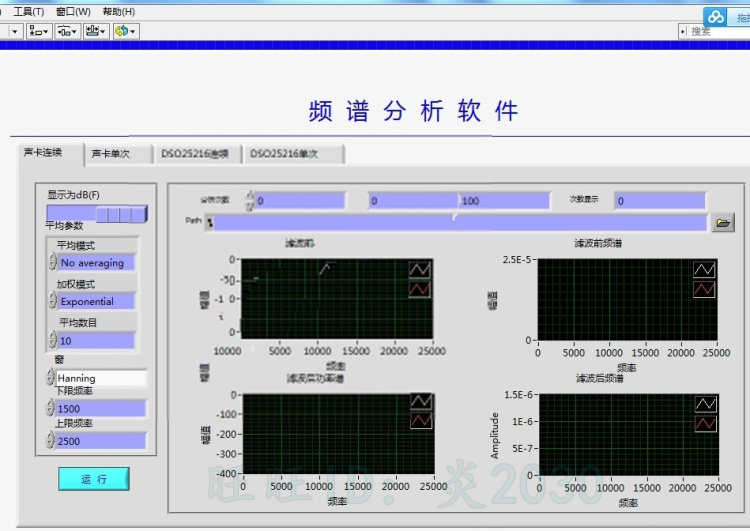The width and height of the screenshot is (750, 531).
Task: Open the Exponential weighting mode selector
Action: (96, 301)
